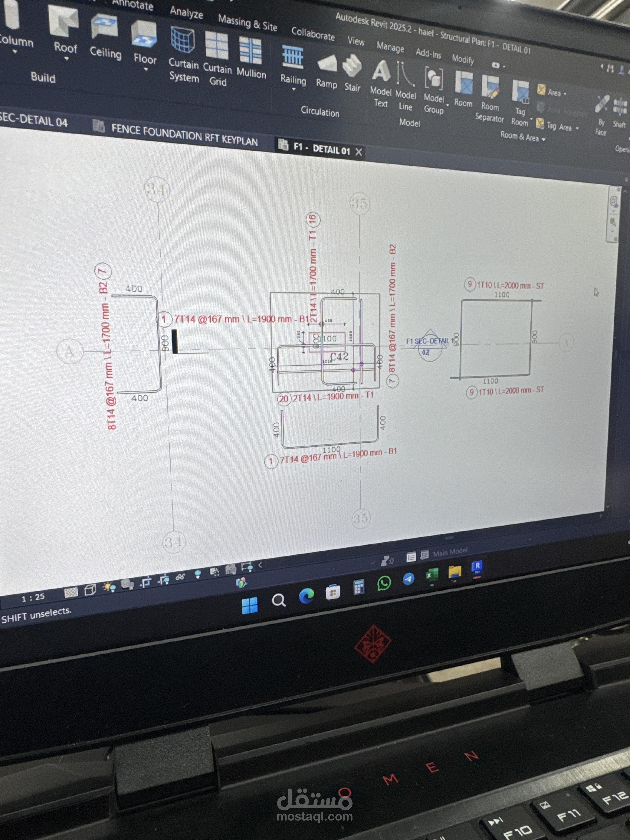Launch Microsoft Edge from taskbar
Viewport: 630px width, 840px height.
click(x=306, y=596)
